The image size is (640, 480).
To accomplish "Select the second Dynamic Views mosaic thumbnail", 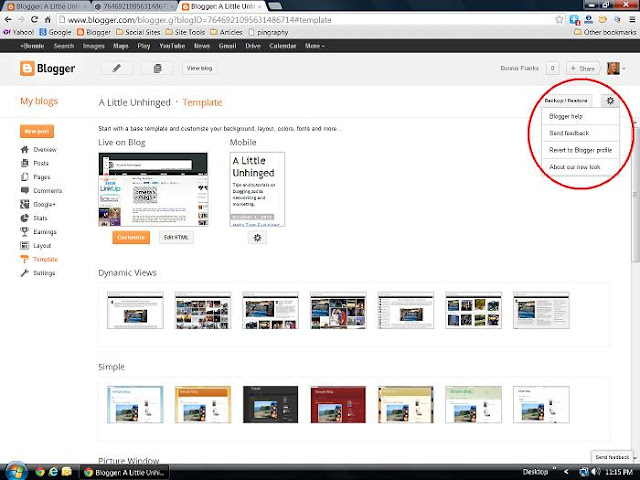I will 203,310.
